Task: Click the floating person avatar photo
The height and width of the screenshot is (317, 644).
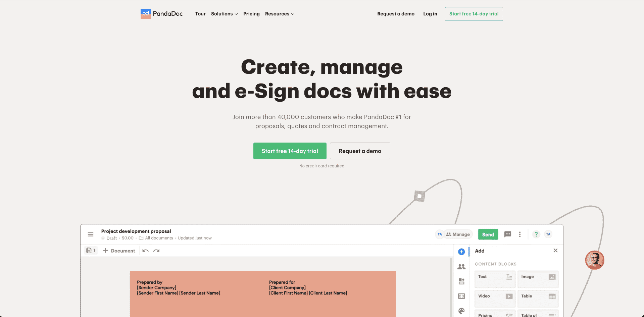Action: click(x=595, y=260)
